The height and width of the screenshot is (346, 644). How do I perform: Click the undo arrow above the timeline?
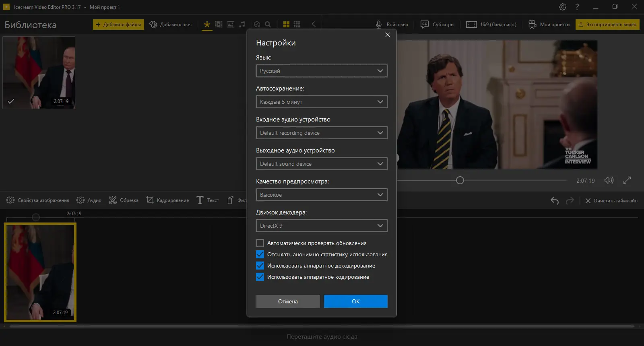[x=555, y=201]
